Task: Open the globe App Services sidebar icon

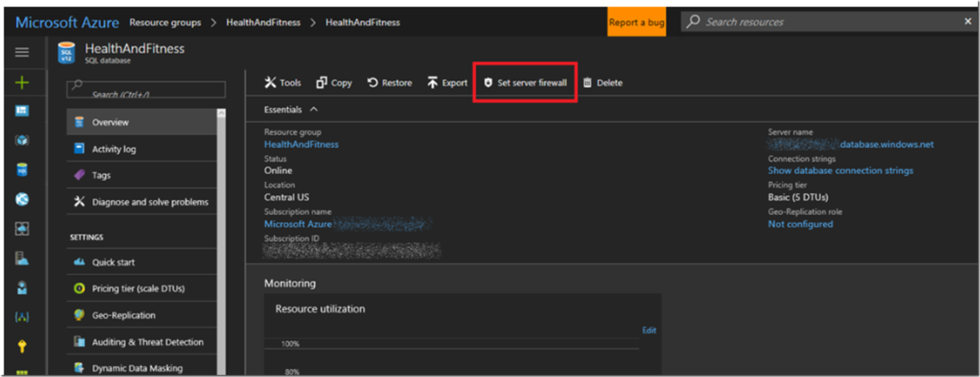Action: (22, 199)
